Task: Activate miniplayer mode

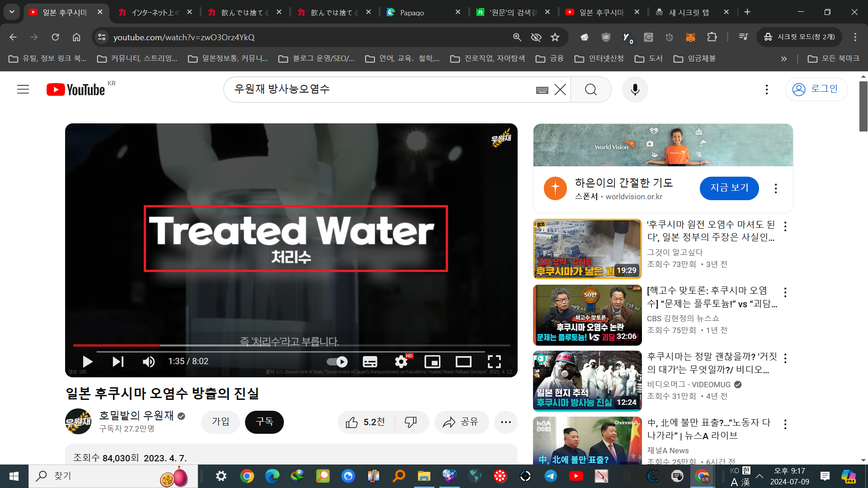Action: tap(432, 361)
